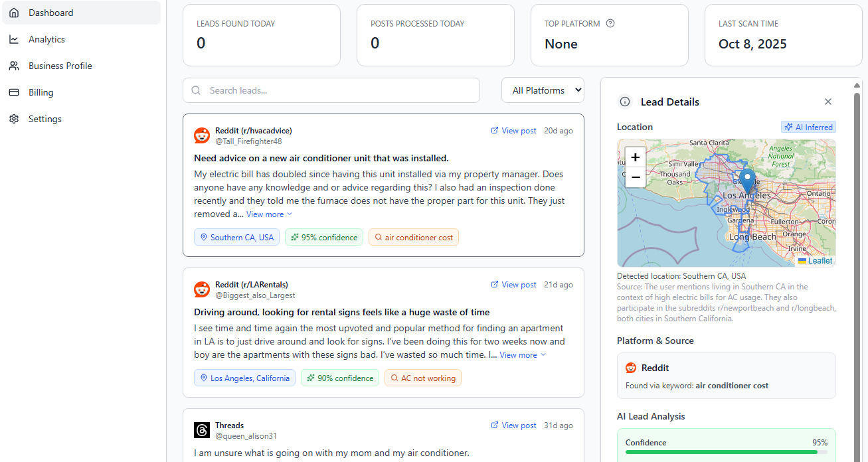The height and width of the screenshot is (462, 868).
Task: Open the All Platforms dropdown
Action: (x=543, y=90)
